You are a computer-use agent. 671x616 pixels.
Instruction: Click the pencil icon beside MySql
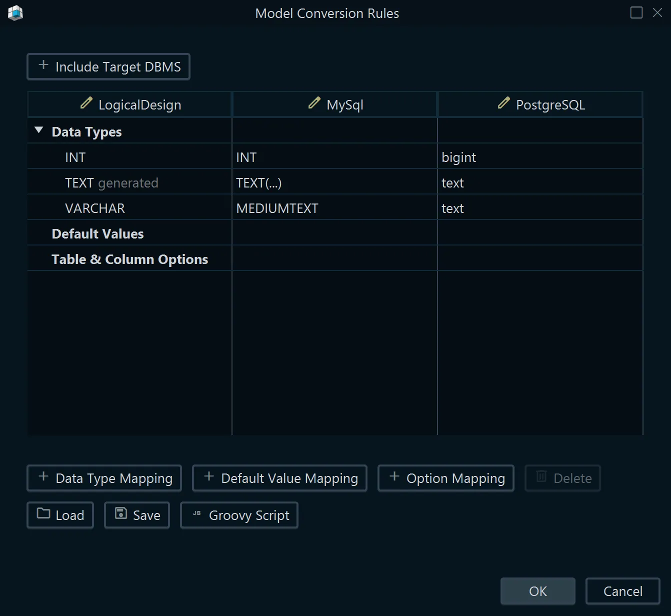point(314,103)
